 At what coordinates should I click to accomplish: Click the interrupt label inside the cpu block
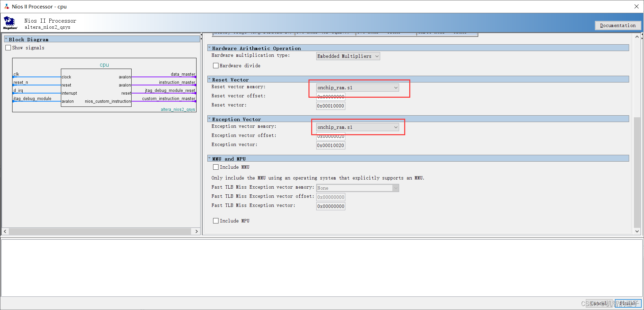[x=69, y=93]
